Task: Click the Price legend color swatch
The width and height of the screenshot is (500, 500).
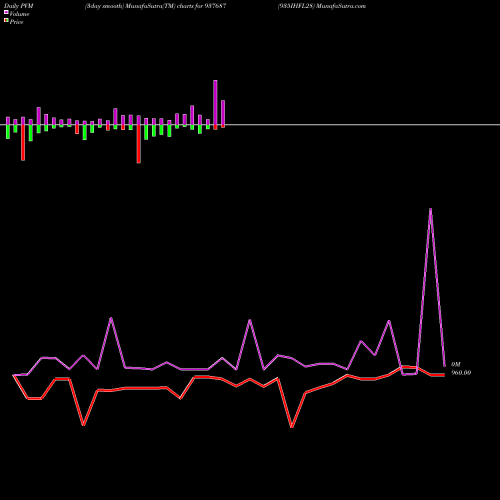Action: click(x=6, y=20)
